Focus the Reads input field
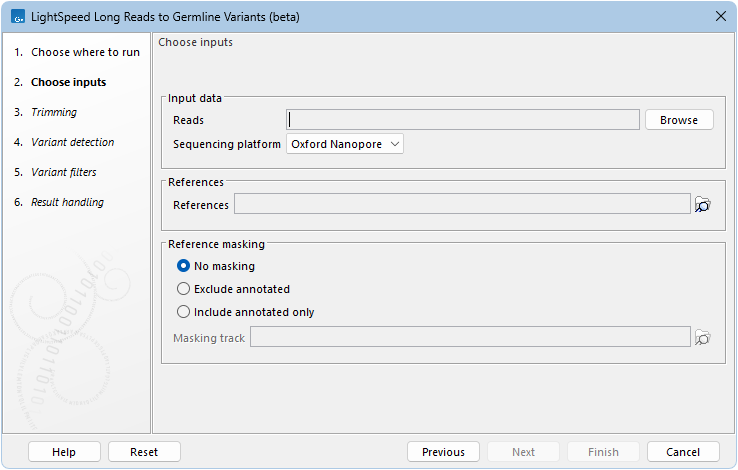 (x=463, y=120)
